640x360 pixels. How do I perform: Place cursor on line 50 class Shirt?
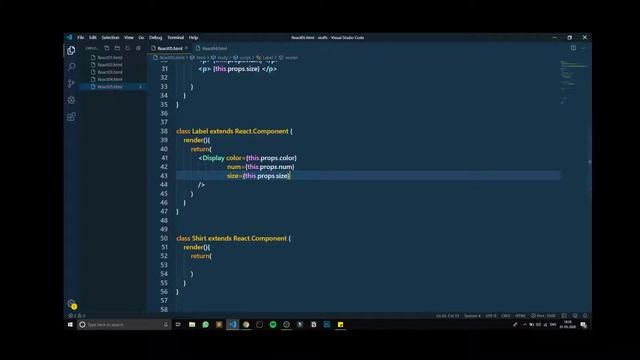(233, 238)
